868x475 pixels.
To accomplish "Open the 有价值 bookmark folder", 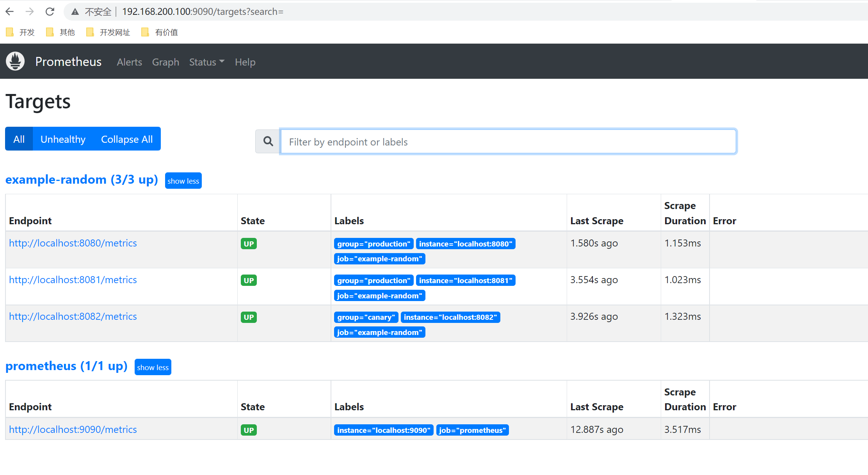I will (x=160, y=32).
